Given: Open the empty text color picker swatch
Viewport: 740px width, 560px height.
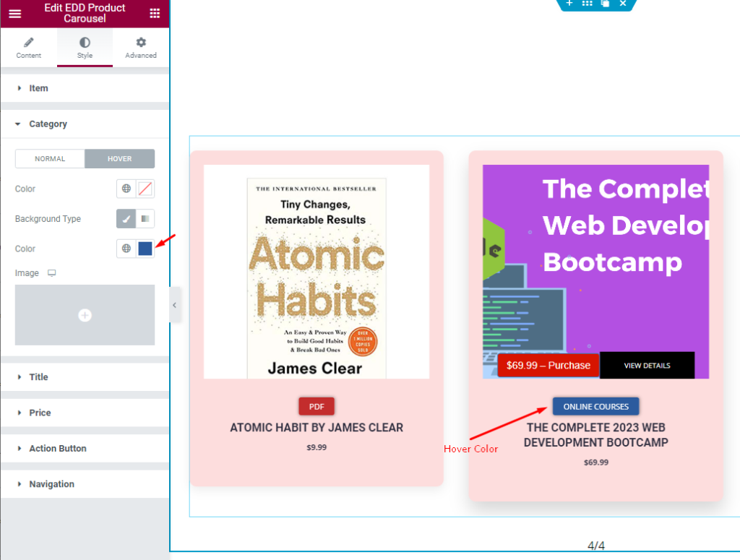Looking at the screenshot, I should (145, 189).
